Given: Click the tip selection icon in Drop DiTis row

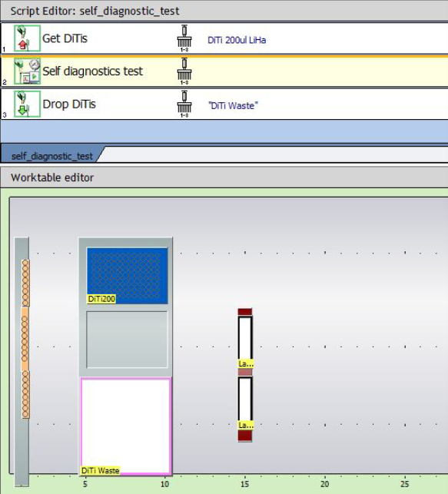Looking at the screenshot, I should [x=184, y=104].
